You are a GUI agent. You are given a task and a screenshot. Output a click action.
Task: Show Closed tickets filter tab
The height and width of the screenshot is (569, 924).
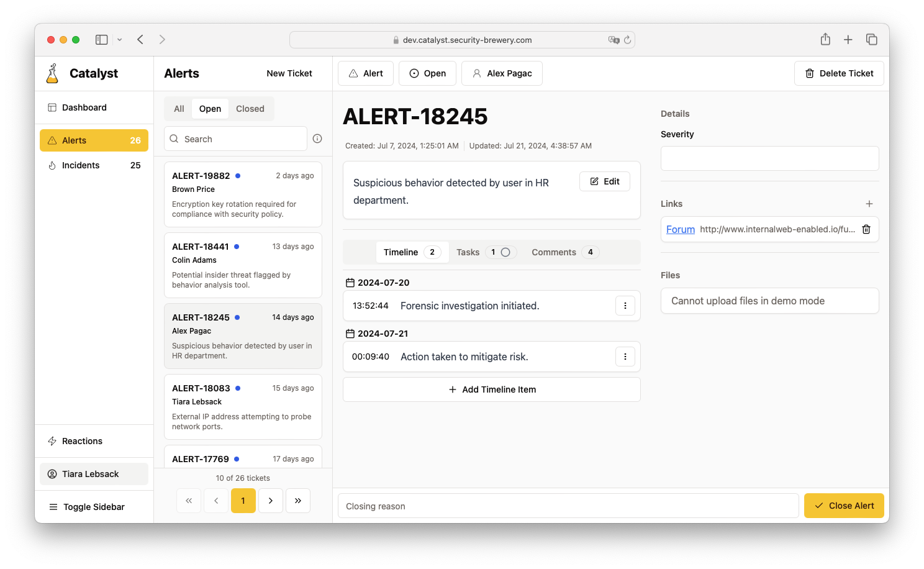pyautogui.click(x=250, y=109)
